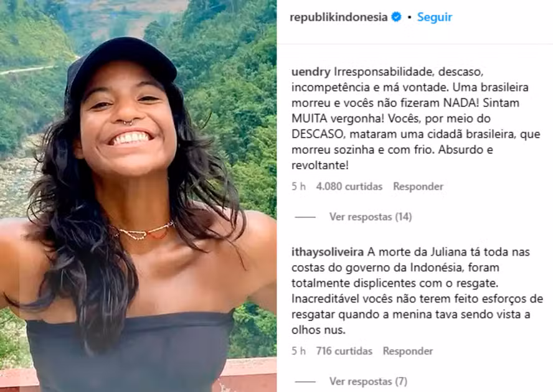This screenshot has height=392, width=553.
Task: Select the comment text about Juliana's death
Action: coord(417,291)
